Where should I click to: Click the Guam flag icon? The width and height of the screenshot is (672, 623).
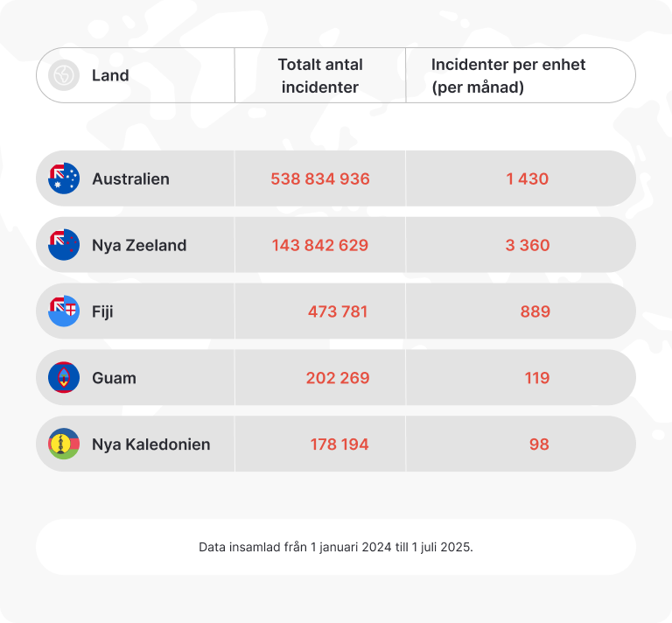pos(64,378)
